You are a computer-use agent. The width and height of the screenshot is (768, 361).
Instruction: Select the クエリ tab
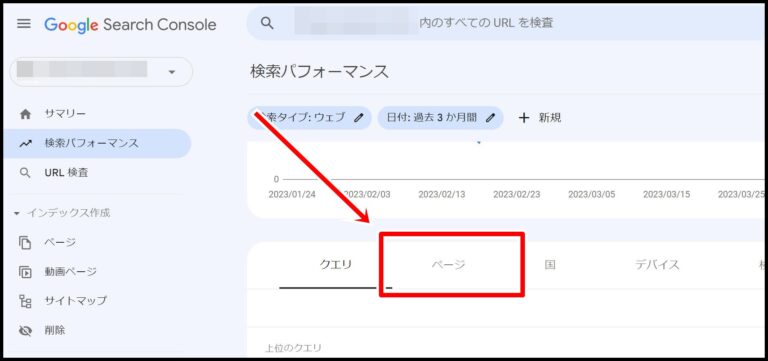[x=336, y=265]
